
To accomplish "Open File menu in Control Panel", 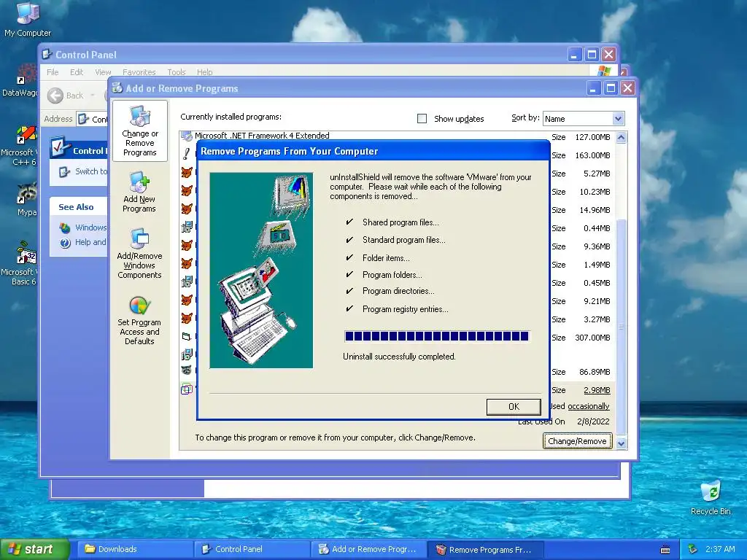I will coord(53,72).
